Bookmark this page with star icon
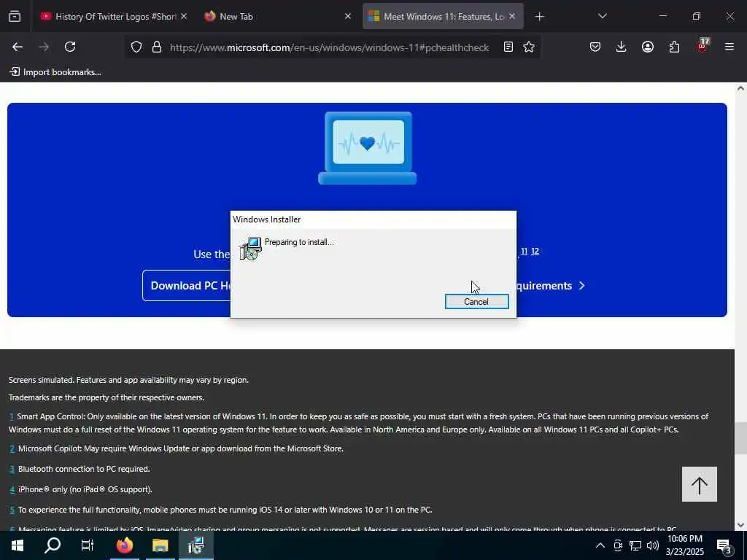This screenshot has height=560, width=747. coord(529,47)
